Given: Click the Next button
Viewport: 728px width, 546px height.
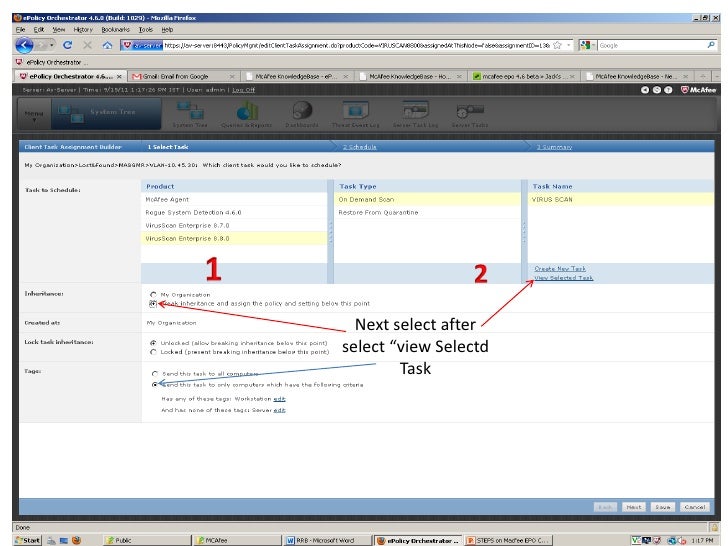Looking at the screenshot, I should (634, 507).
